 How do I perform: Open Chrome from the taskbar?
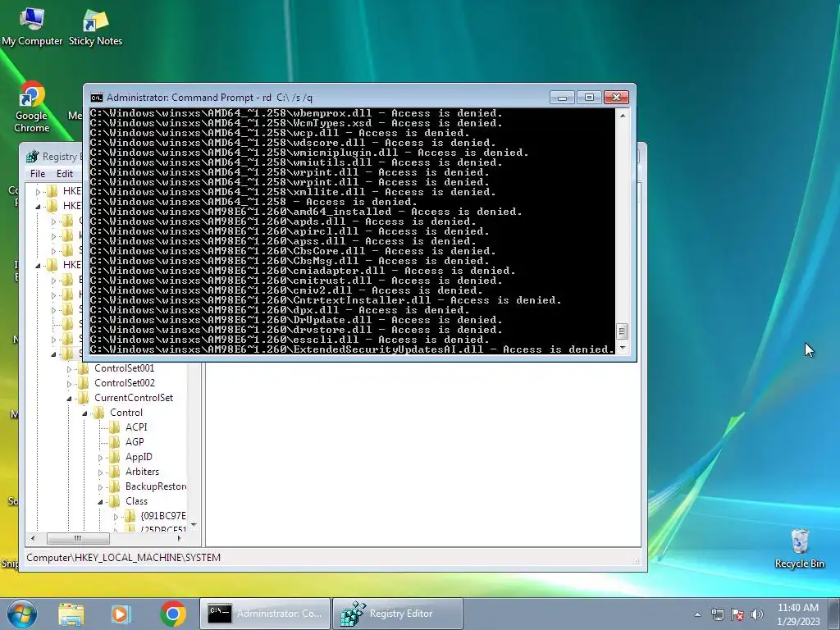point(172,614)
